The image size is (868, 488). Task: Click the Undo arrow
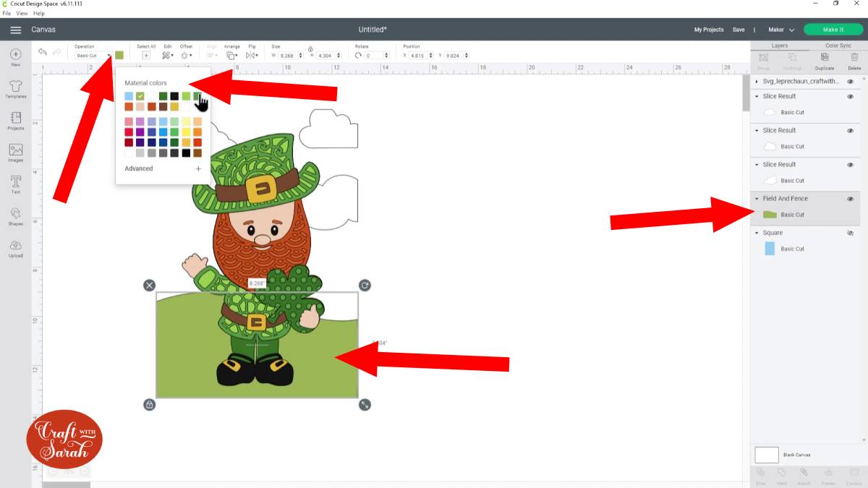pos(42,52)
